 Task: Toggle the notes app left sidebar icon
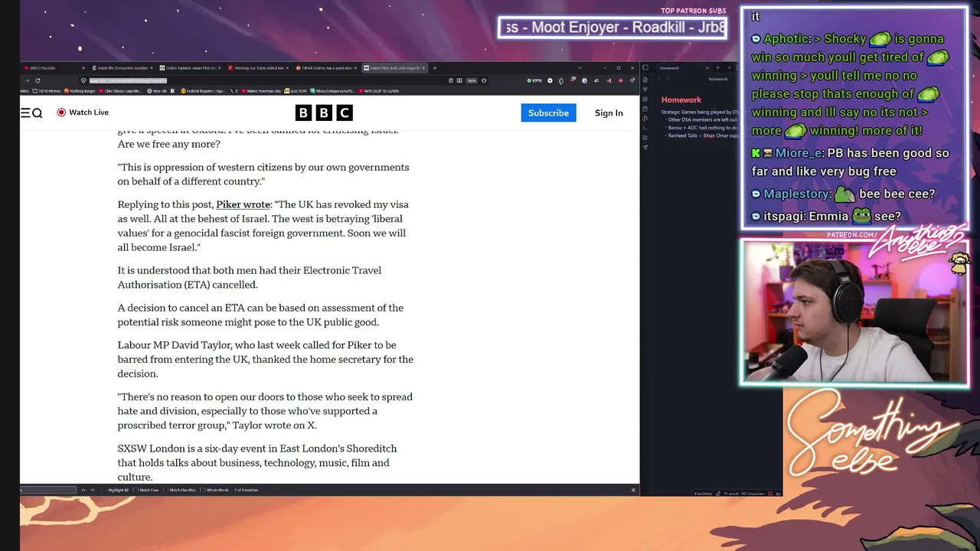point(645,68)
